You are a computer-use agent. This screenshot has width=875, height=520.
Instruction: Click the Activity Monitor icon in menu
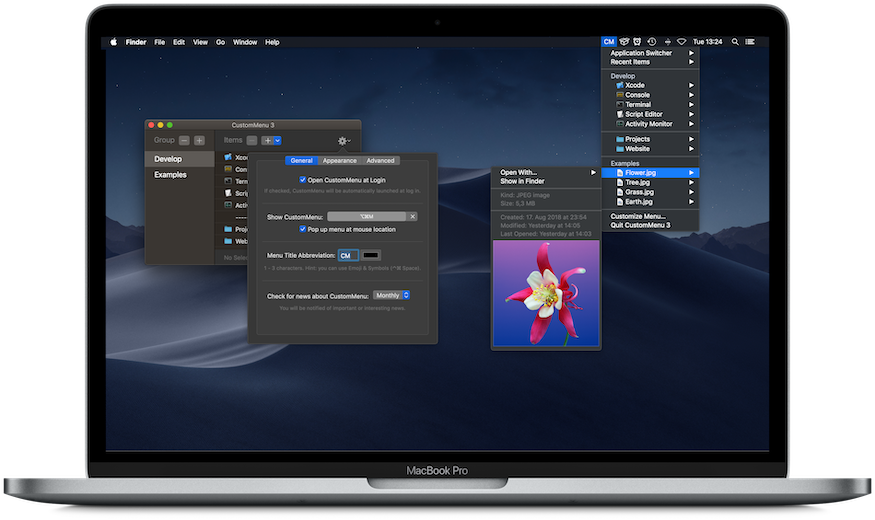pos(619,124)
